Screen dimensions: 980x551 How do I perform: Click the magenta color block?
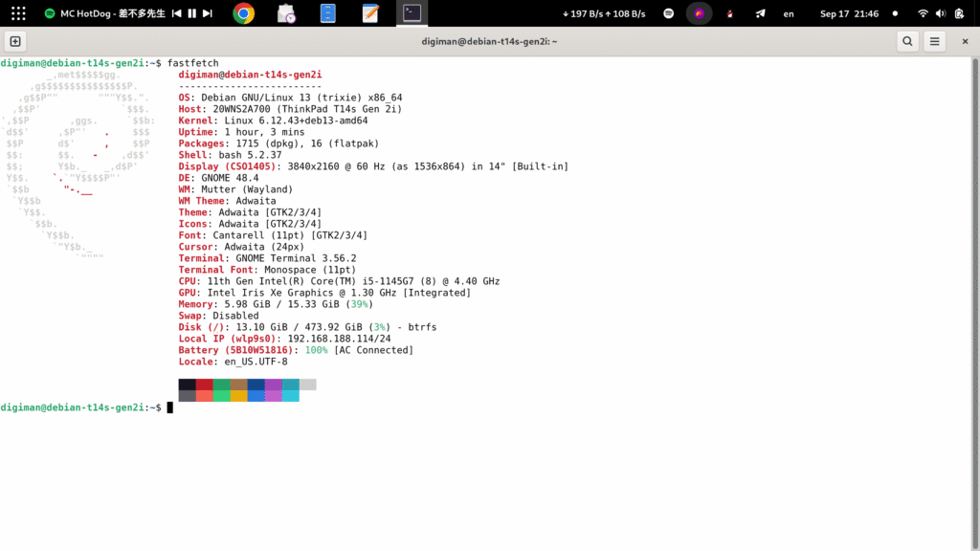tap(273, 385)
